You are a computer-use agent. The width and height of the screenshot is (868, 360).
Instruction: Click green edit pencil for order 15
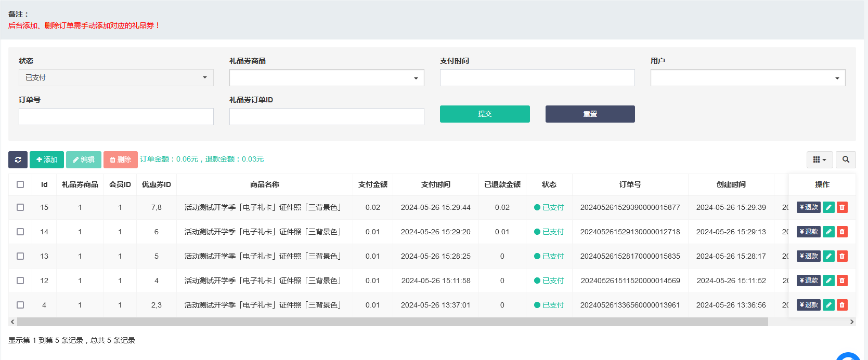(x=828, y=207)
